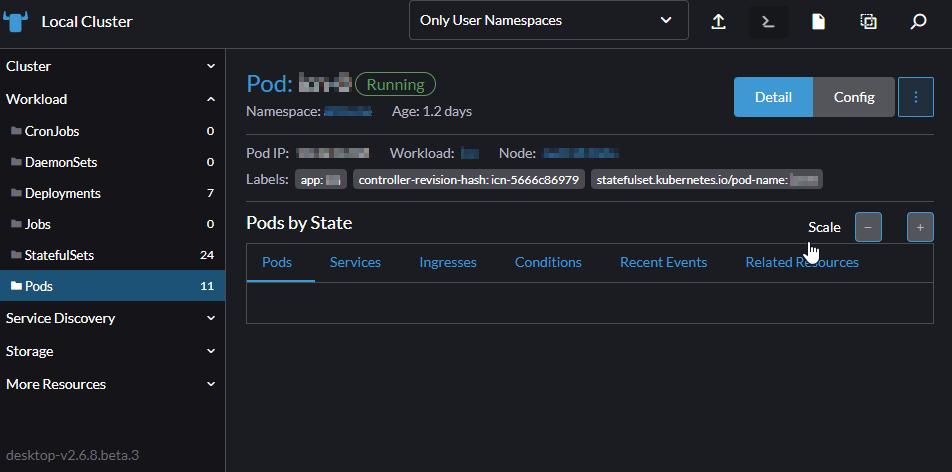Open Deployments in the Workload list

tap(112, 193)
